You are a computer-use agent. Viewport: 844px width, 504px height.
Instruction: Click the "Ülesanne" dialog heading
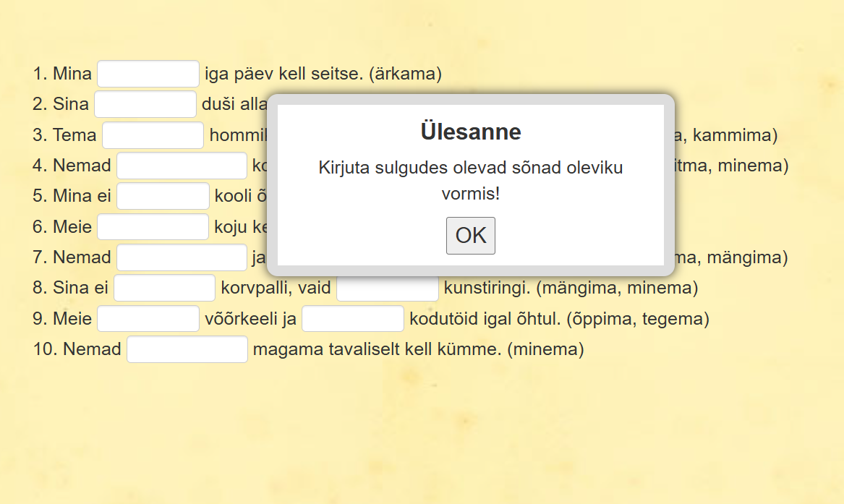click(470, 132)
